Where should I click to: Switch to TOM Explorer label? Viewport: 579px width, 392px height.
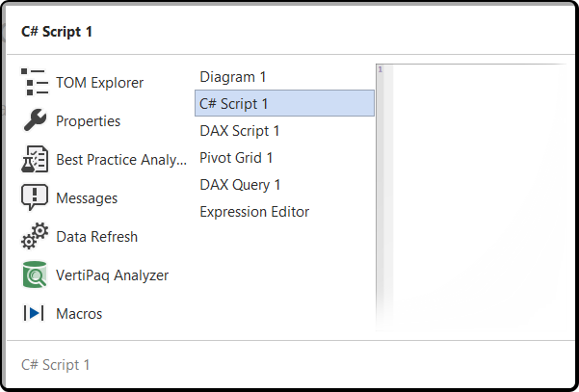pyautogui.click(x=99, y=83)
